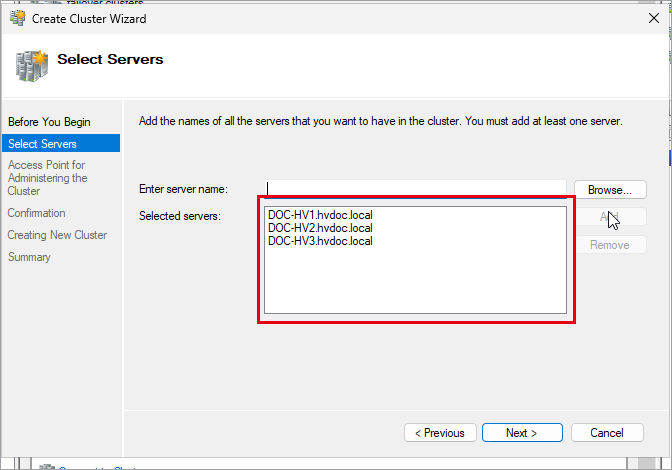Cancel the Create Cluster Wizard

tap(607, 433)
